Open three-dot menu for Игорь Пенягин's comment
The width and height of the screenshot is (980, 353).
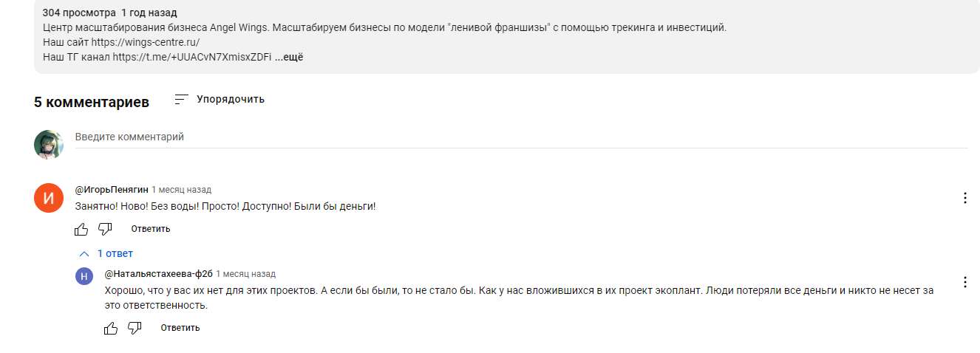964,198
